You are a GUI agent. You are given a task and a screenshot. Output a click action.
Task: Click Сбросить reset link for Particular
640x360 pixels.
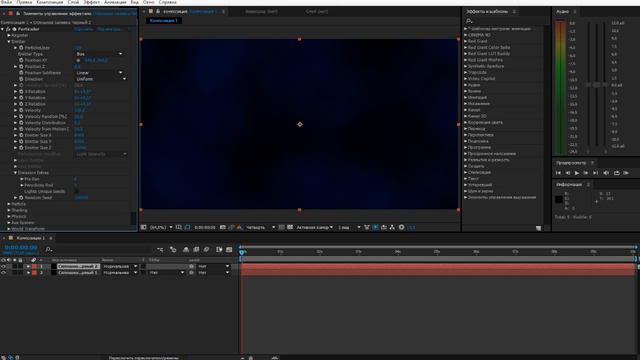[x=83, y=29]
